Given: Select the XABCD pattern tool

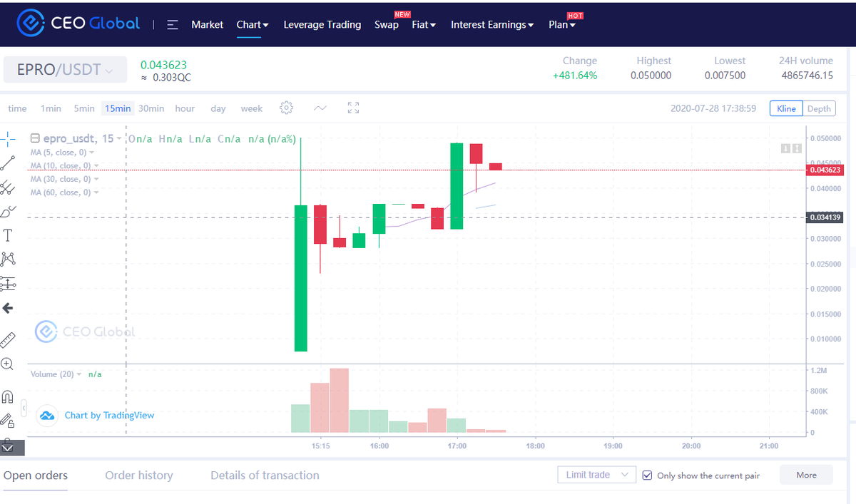Looking at the screenshot, I should [x=7, y=259].
